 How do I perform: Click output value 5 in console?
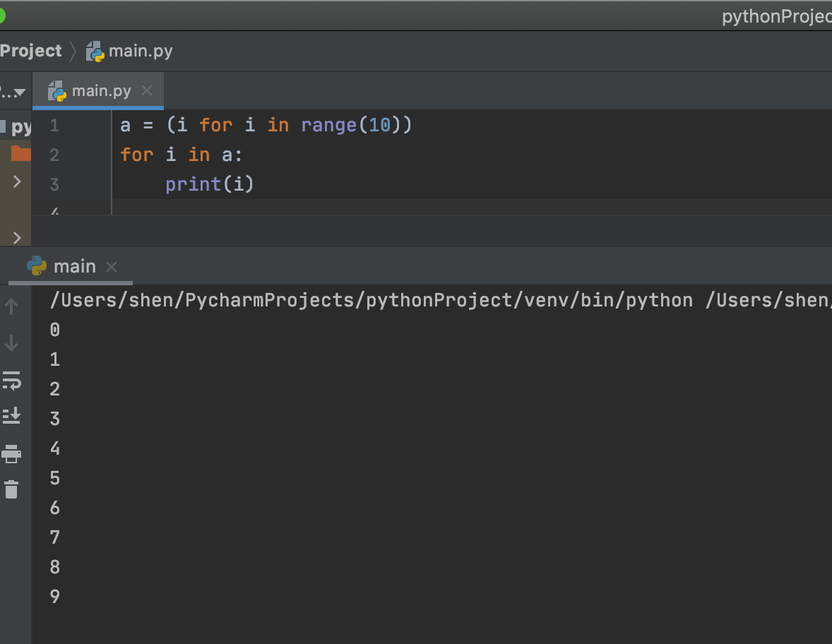(x=54, y=479)
